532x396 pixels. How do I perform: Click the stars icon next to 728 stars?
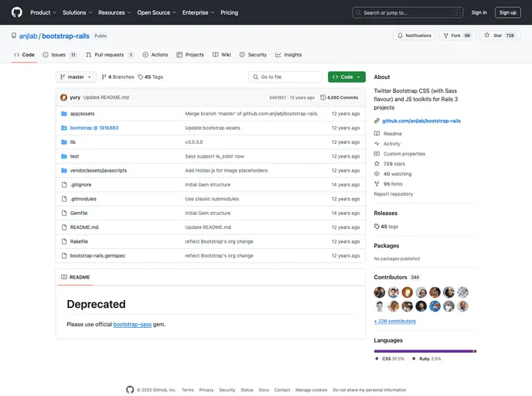377,163
